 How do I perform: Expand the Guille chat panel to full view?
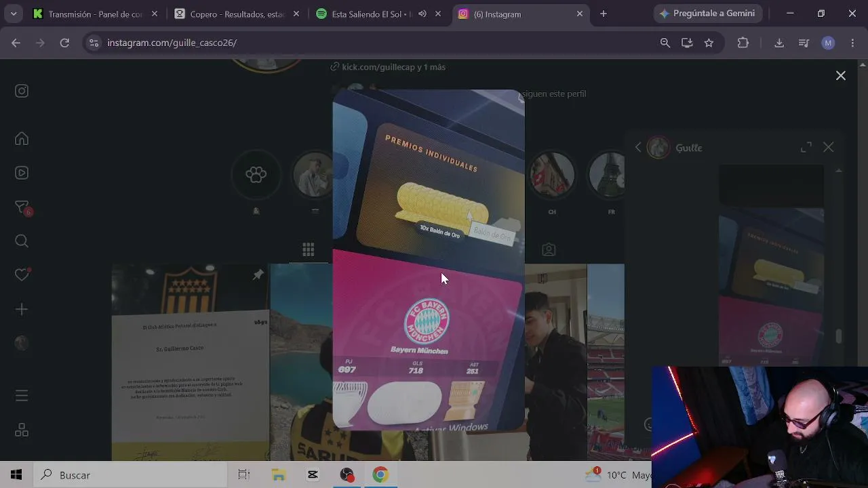(806, 147)
